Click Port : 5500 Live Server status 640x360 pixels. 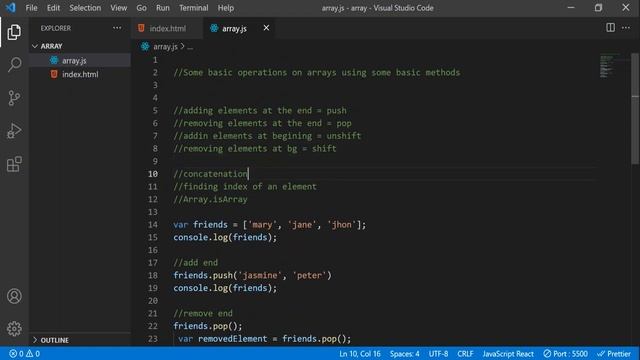click(565, 354)
